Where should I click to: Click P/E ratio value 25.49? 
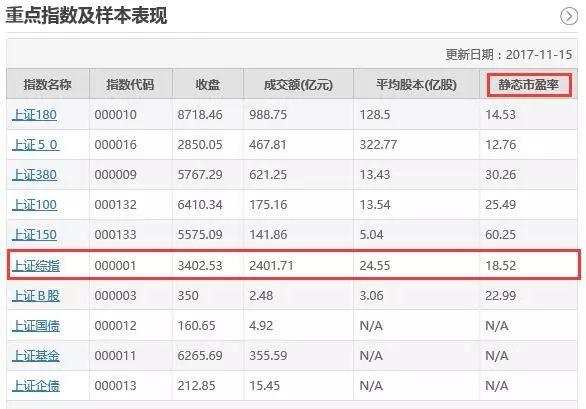[x=500, y=204]
